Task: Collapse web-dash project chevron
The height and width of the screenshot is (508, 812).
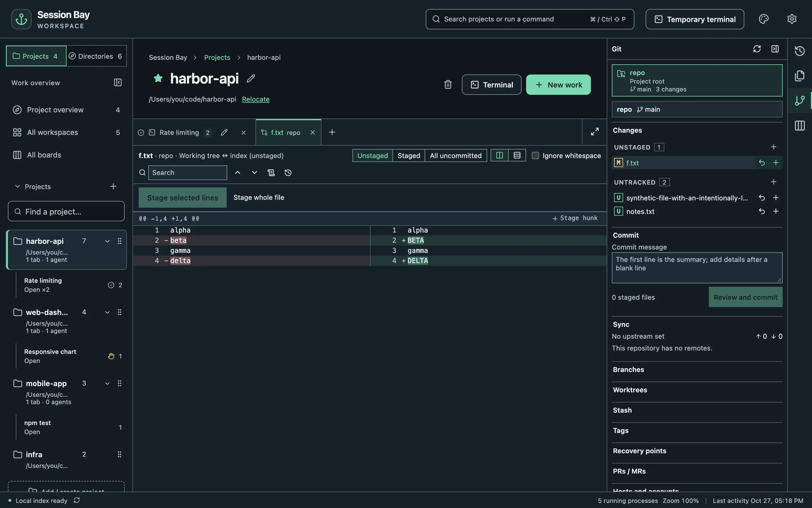Action: tap(107, 312)
